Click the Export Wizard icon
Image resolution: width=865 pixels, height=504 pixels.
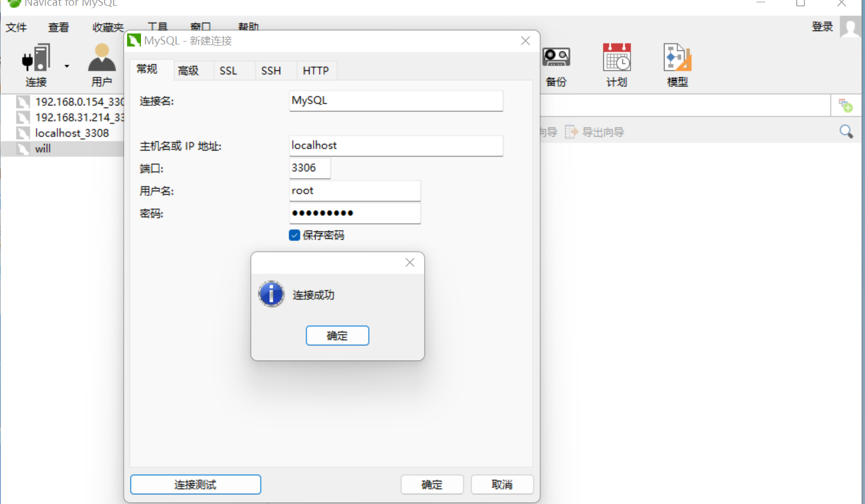[x=571, y=132]
